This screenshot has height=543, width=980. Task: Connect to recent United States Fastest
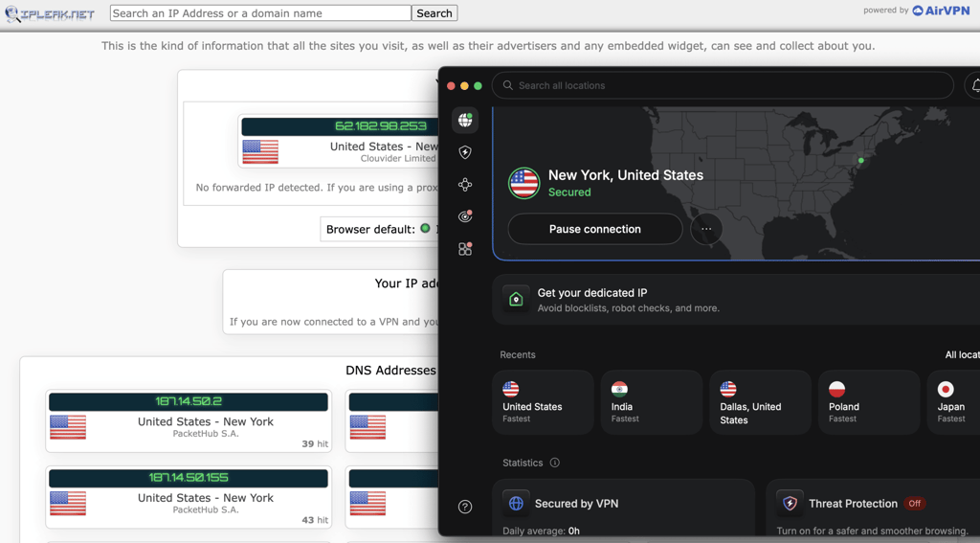544,402
